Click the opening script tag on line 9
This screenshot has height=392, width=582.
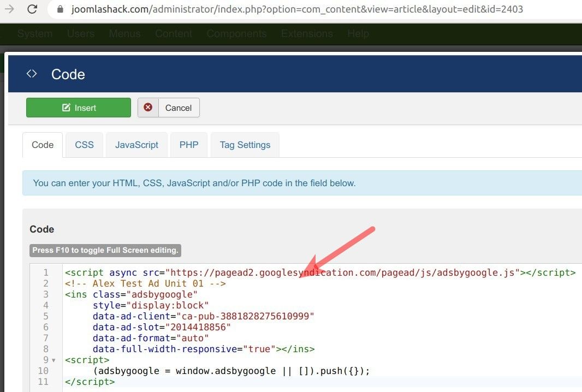[x=87, y=360]
